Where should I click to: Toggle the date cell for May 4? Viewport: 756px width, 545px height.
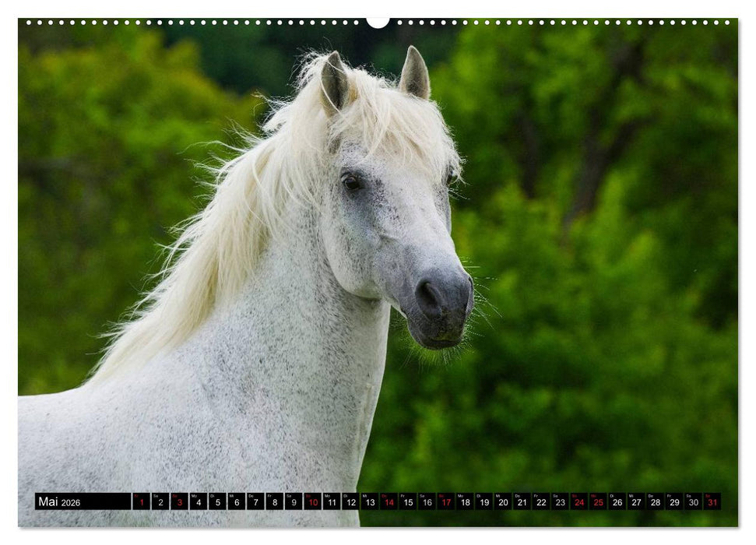[x=199, y=503]
